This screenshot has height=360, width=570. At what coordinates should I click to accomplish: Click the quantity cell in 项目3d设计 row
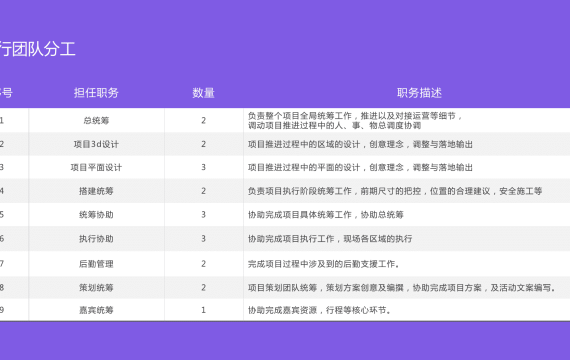204,144
